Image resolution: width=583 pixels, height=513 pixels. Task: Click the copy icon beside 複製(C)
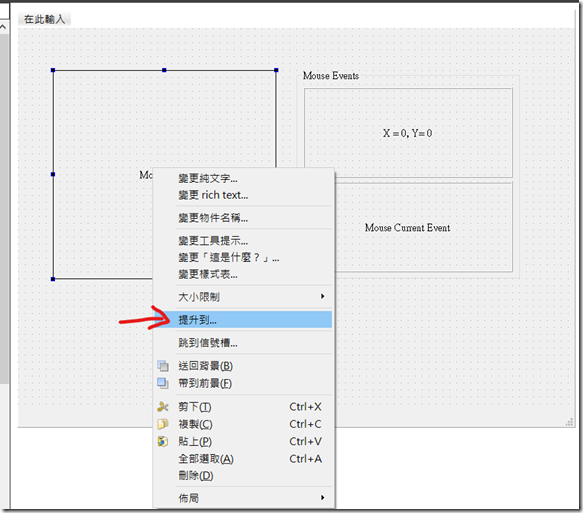pyautogui.click(x=163, y=424)
